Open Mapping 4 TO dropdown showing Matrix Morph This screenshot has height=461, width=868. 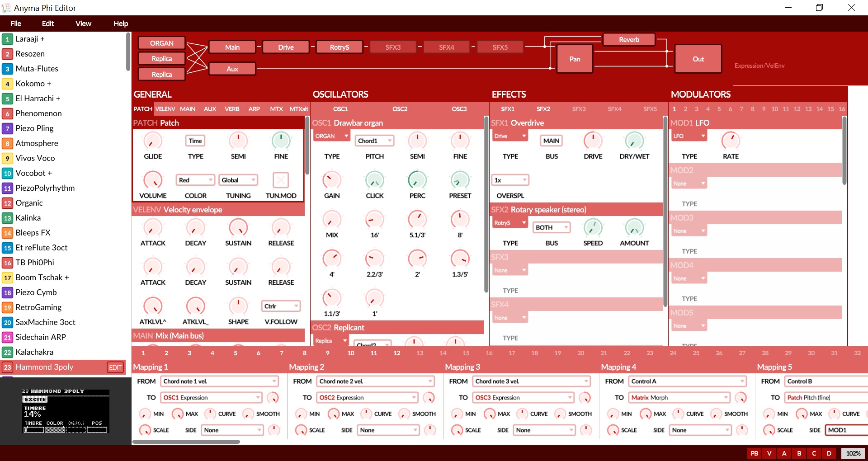pyautogui.click(x=679, y=398)
